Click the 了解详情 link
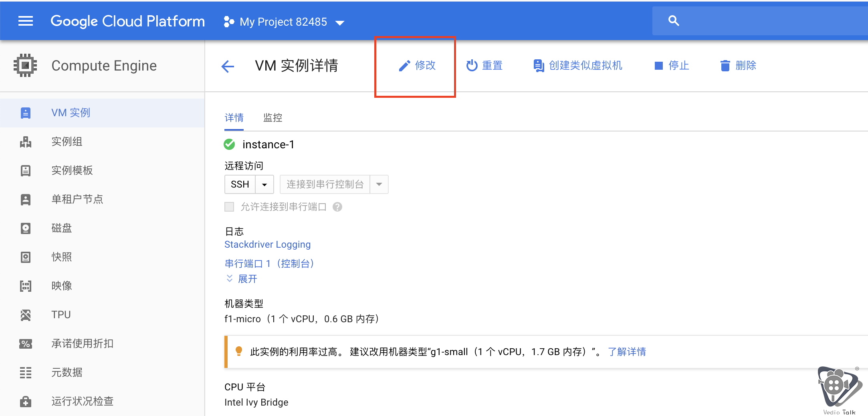This screenshot has height=416, width=868. 627,352
